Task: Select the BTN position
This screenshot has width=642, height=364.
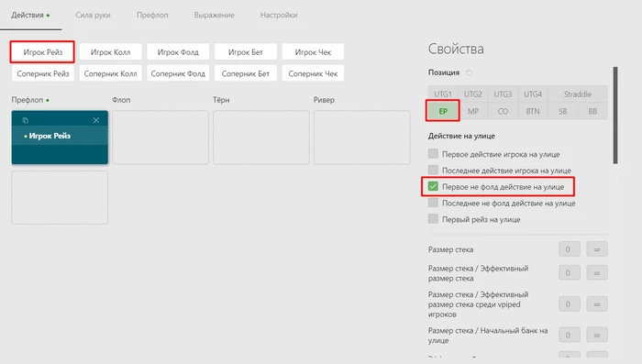Action: 533,111
